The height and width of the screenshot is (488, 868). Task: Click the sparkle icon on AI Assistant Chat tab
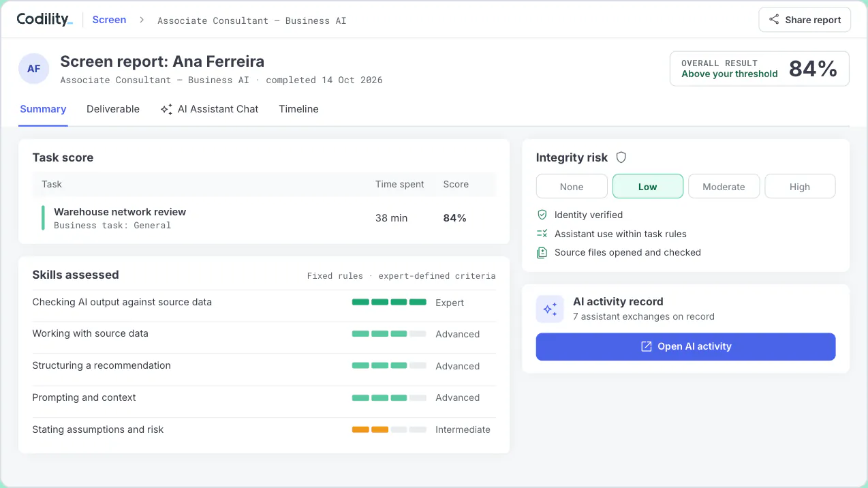click(x=166, y=109)
